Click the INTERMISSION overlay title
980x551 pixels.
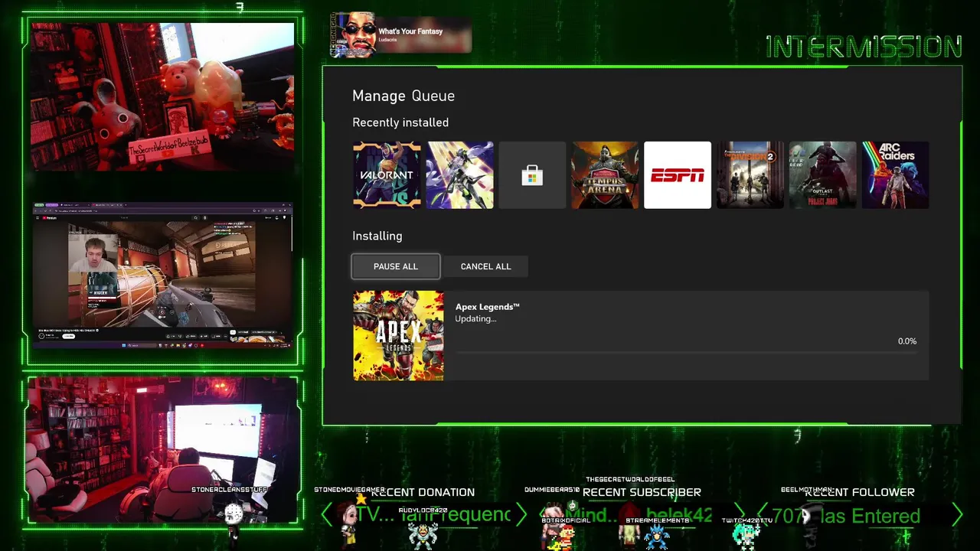864,47
